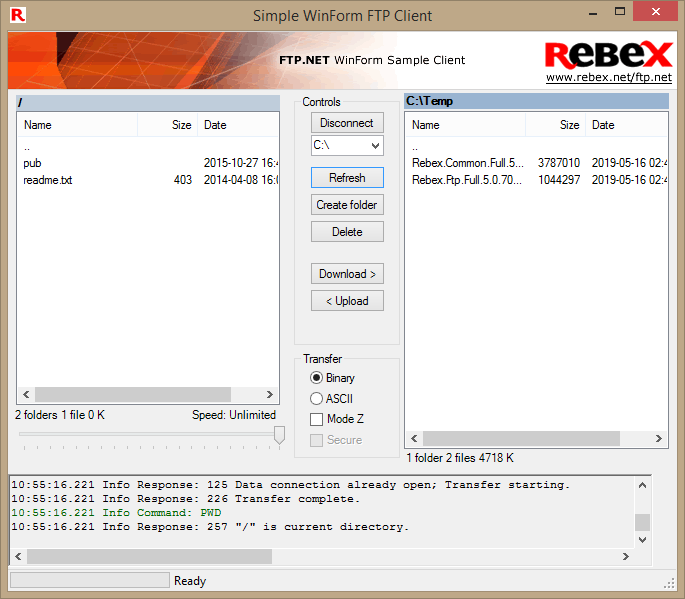Click the < Upload button
Viewport: 685px width, 599px height.
(347, 301)
